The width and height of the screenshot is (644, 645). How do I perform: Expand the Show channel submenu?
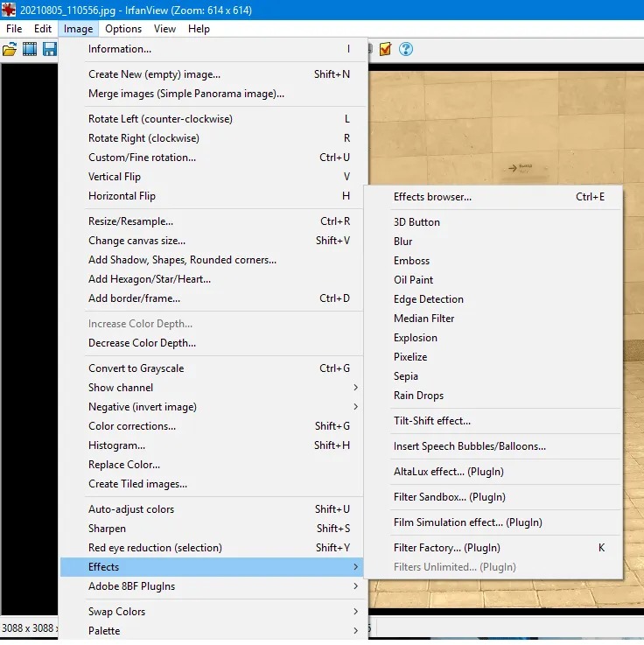point(212,388)
